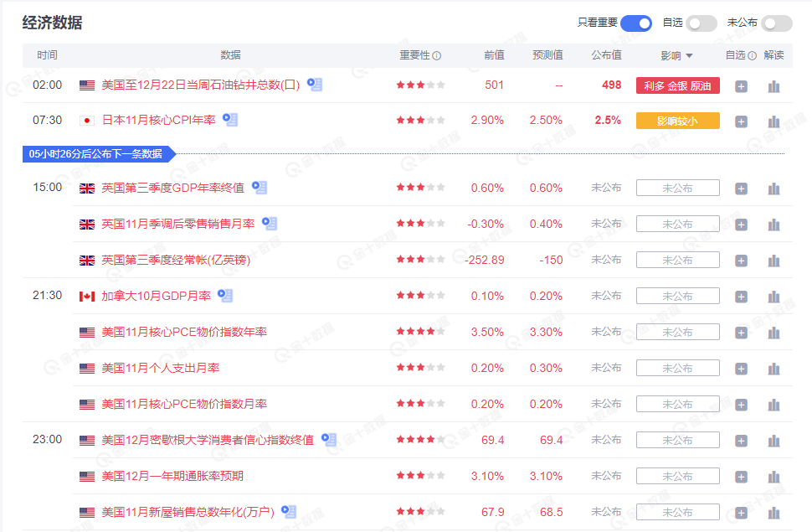Click 未公布 impact box for 加拿大10月GDP月率
The image size is (812, 532).
click(x=678, y=296)
